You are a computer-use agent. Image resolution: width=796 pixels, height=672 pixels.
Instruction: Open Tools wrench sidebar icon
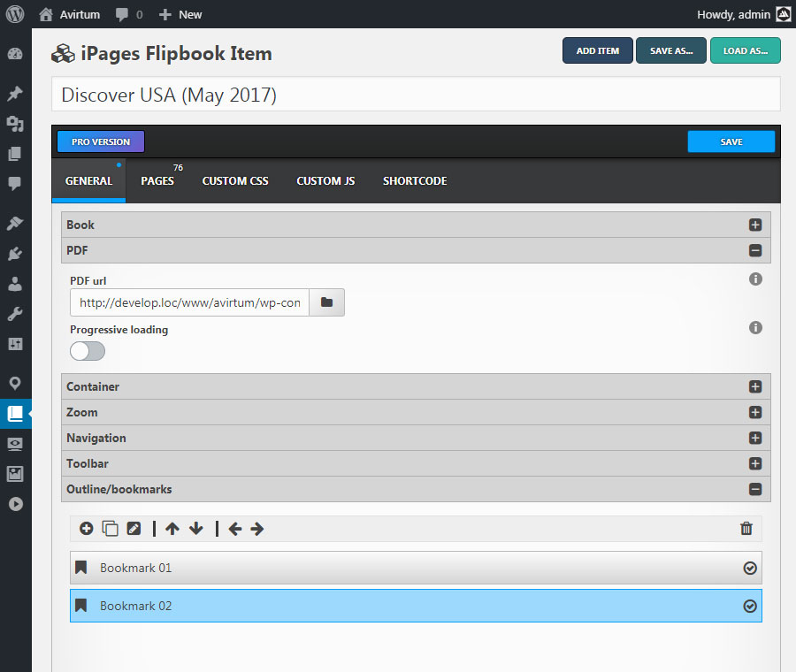point(15,314)
